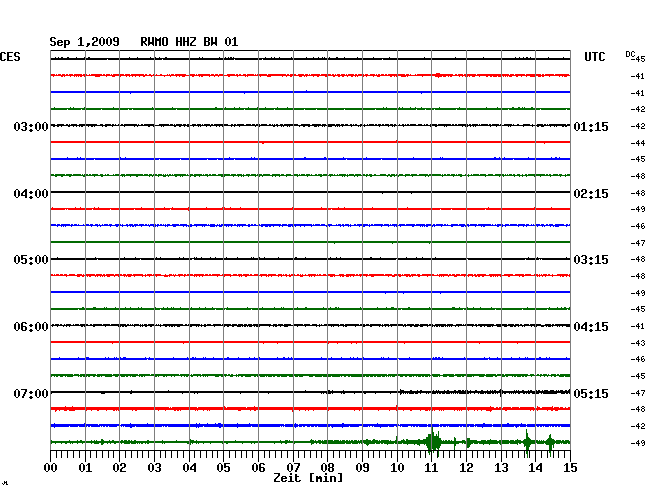Click the largest green seismic burst above minute 11
Screen dimensions: 650x494
point(433,442)
